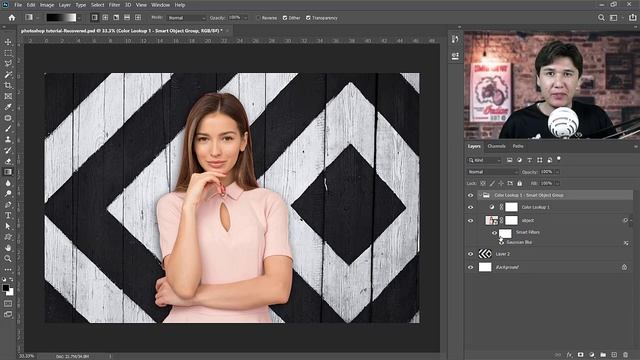Select the Shape tool

(8, 237)
